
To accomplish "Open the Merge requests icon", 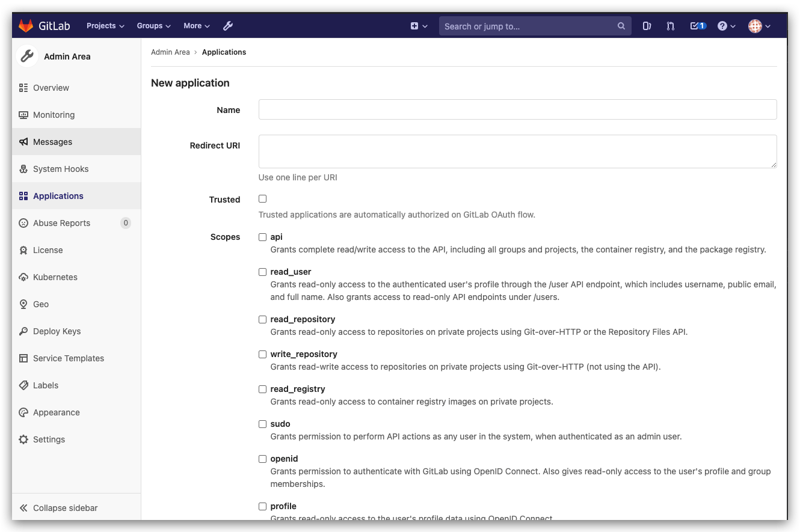I will [x=671, y=26].
